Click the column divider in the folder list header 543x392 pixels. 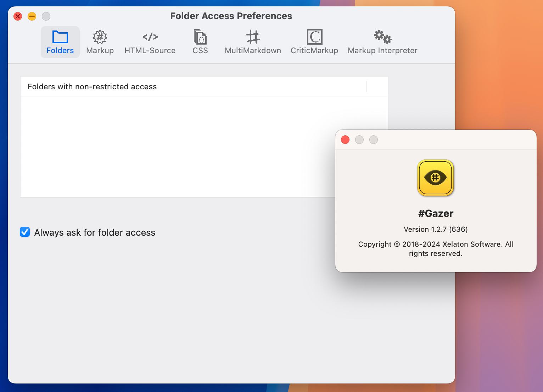(367, 86)
